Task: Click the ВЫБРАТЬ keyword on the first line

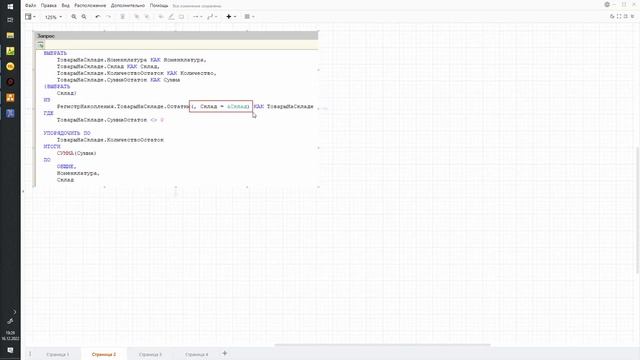Action: 55,53
